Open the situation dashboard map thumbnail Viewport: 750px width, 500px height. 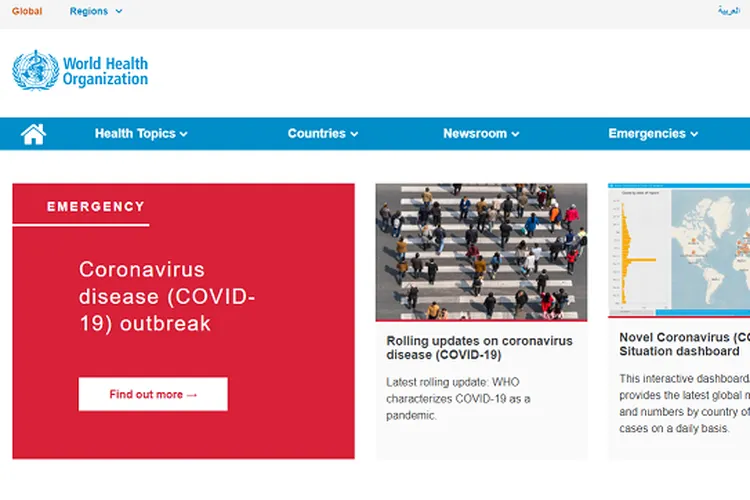click(x=679, y=249)
